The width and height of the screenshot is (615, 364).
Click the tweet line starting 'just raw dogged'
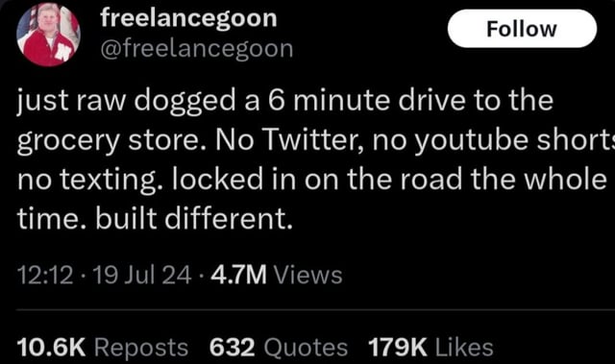[x=285, y=102]
